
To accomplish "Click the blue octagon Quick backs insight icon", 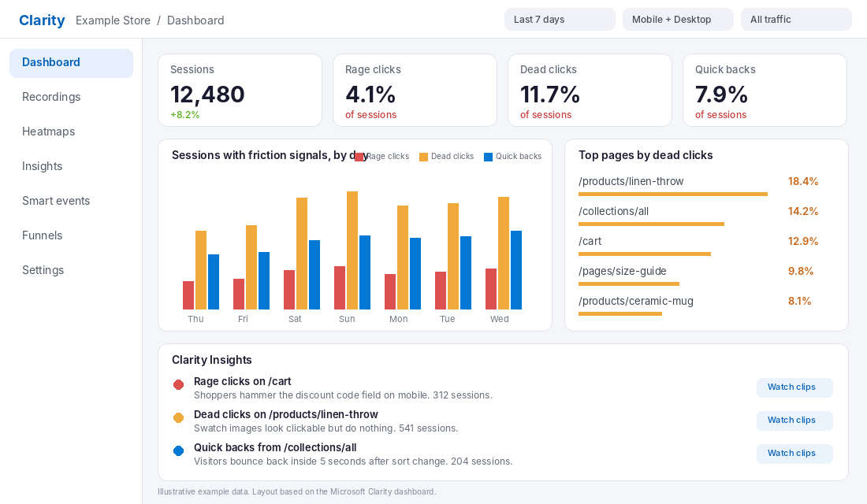I will point(179,451).
